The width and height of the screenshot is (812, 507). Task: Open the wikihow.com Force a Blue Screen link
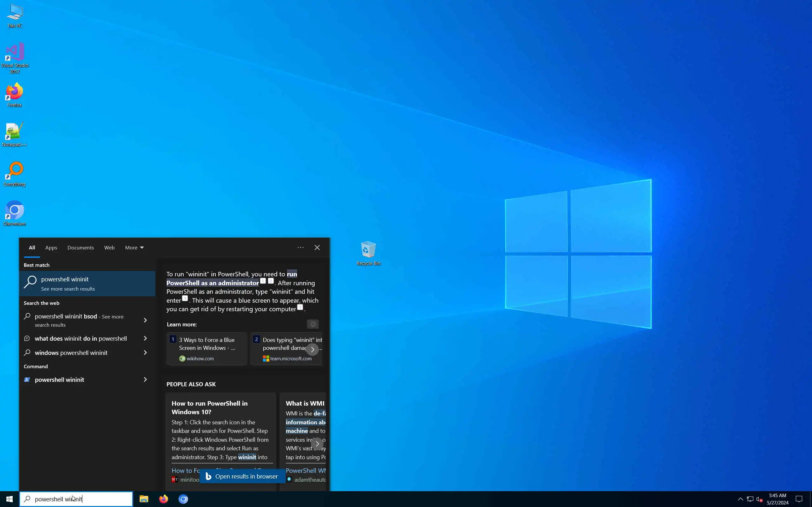point(207,348)
